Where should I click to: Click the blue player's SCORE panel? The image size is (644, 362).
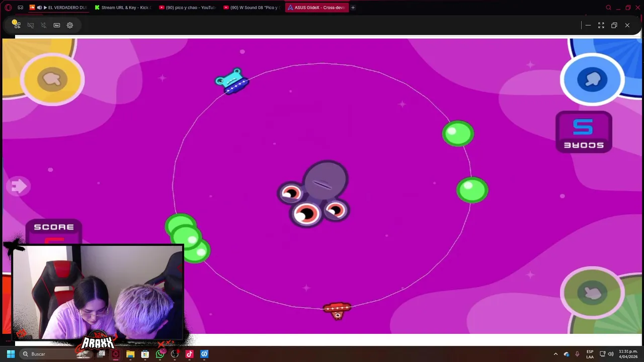(584, 132)
